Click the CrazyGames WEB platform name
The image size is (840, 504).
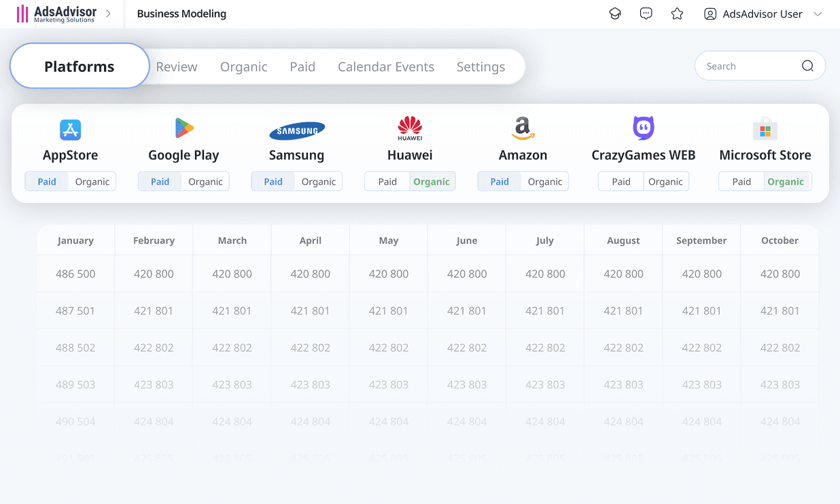(x=644, y=155)
